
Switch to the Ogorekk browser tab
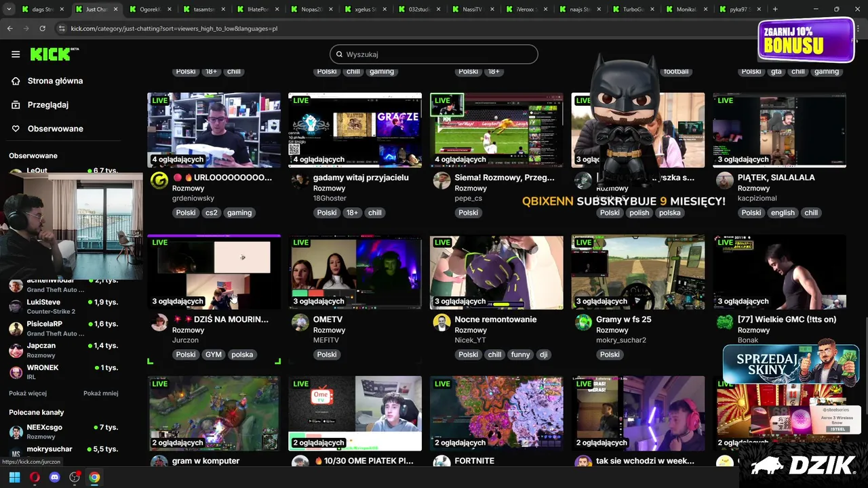[149, 9]
